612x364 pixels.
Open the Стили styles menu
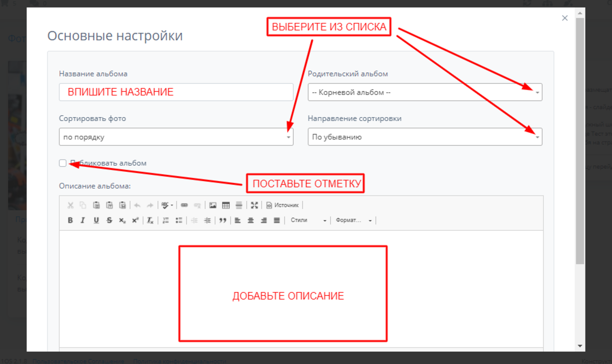tap(308, 220)
